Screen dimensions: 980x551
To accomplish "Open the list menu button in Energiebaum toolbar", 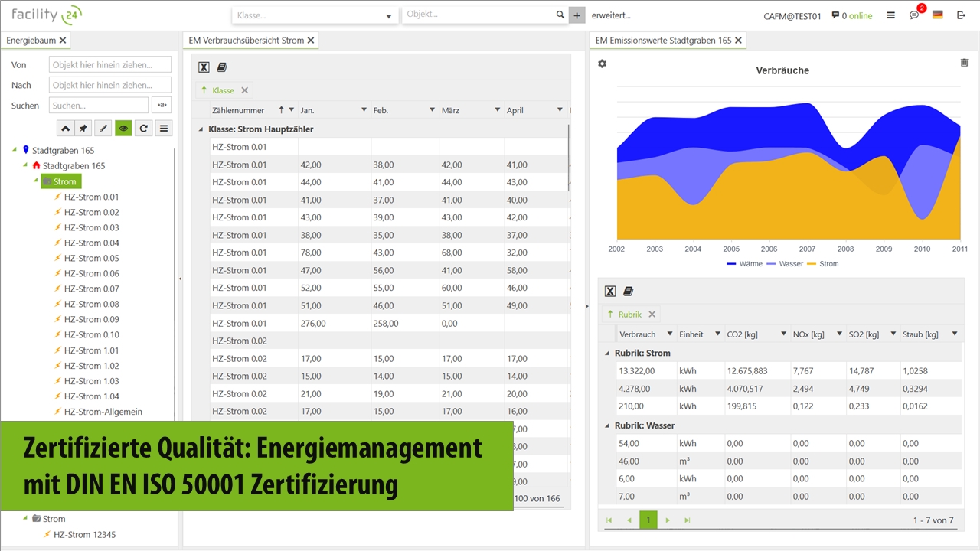I will pos(164,128).
